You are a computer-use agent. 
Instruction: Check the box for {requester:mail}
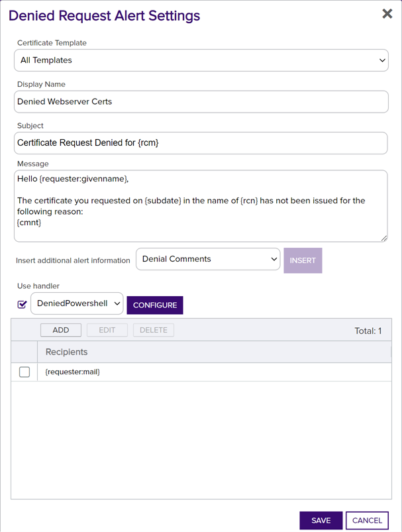(x=25, y=372)
